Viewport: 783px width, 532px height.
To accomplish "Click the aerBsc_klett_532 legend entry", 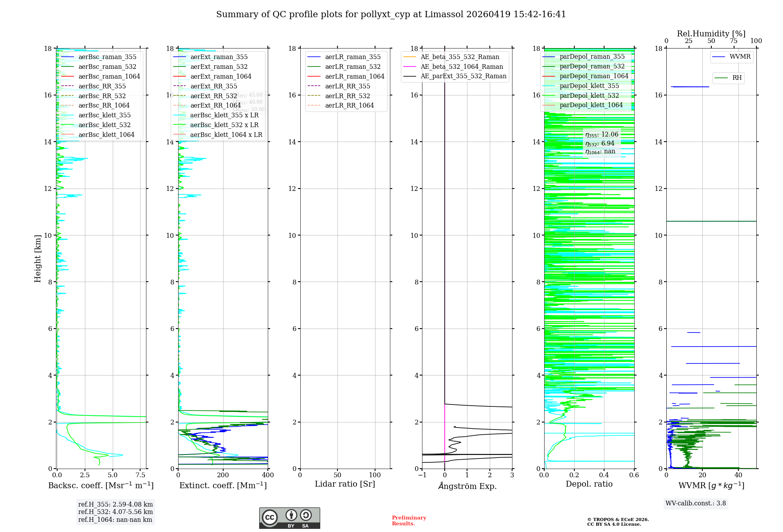I will [105, 125].
